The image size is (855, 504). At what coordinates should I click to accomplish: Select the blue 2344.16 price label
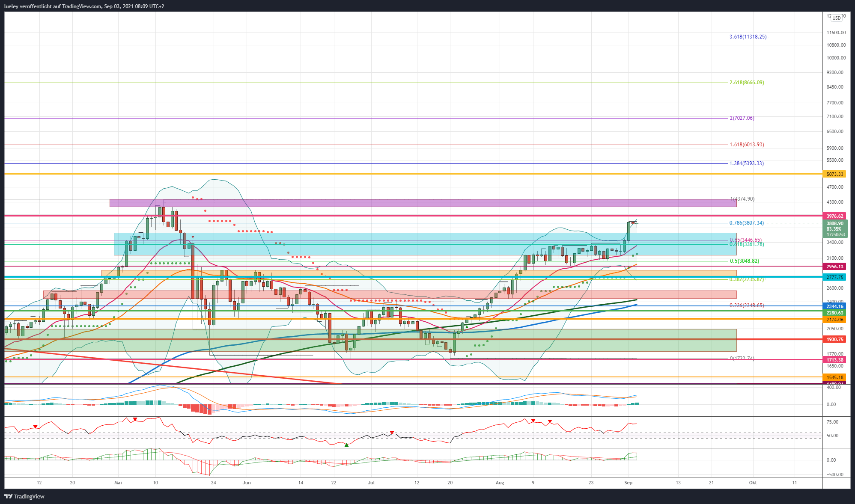(x=834, y=306)
